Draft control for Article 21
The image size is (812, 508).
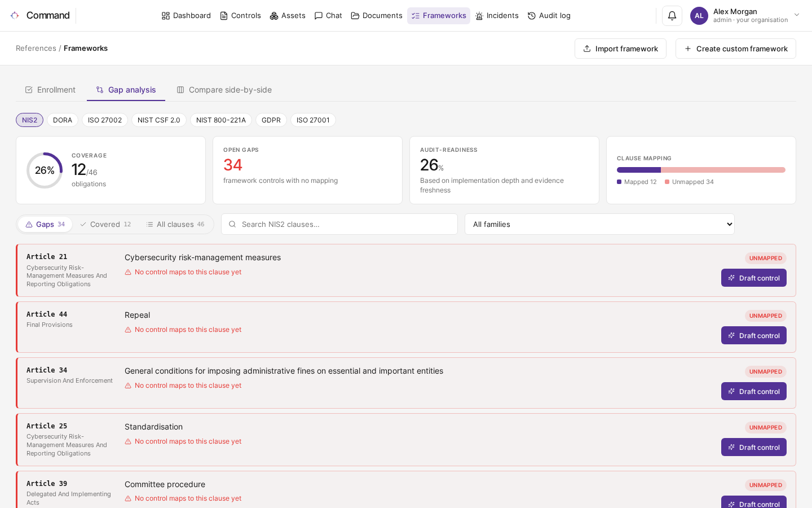click(x=754, y=278)
